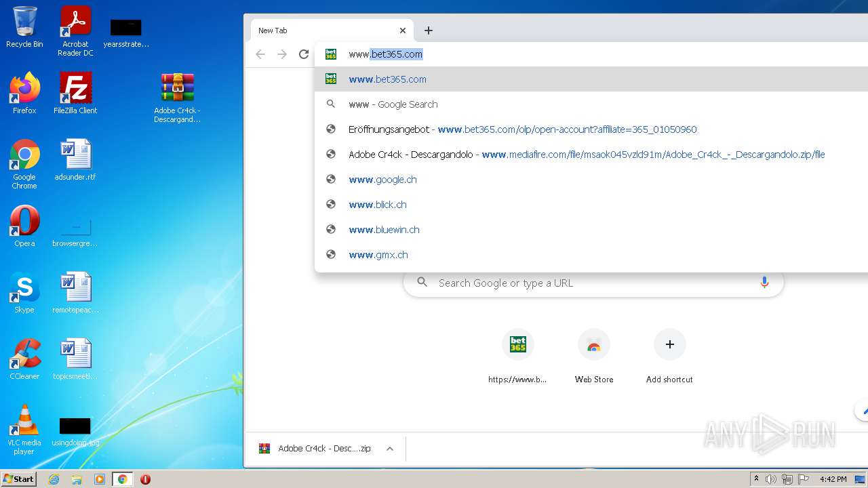Open Action Center flag icon
The width and height of the screenshot is (868, 488).
click(x=804, y=479)
